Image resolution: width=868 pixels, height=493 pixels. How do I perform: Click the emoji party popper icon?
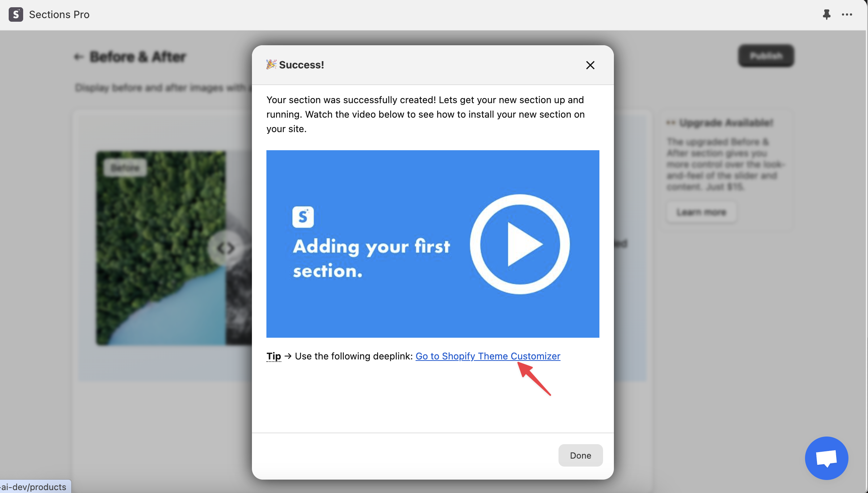(271, 64)
